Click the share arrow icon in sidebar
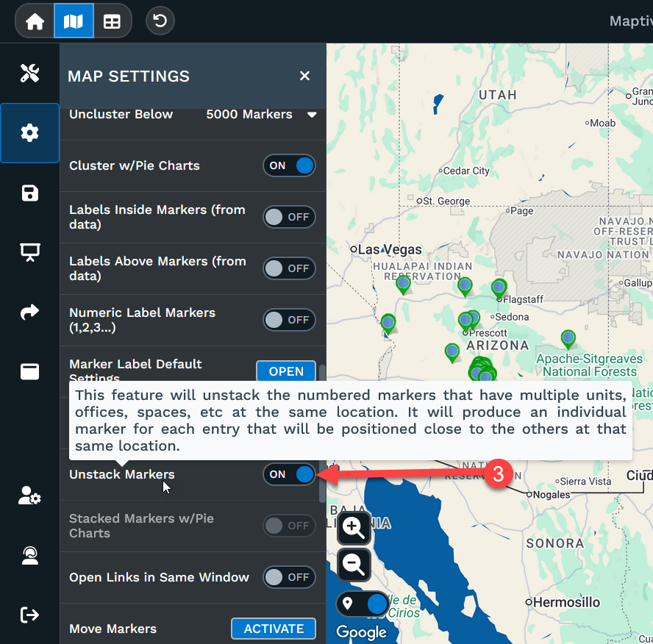Image resolution: width=653 pixels, height=644 pixels. point(30,312)
